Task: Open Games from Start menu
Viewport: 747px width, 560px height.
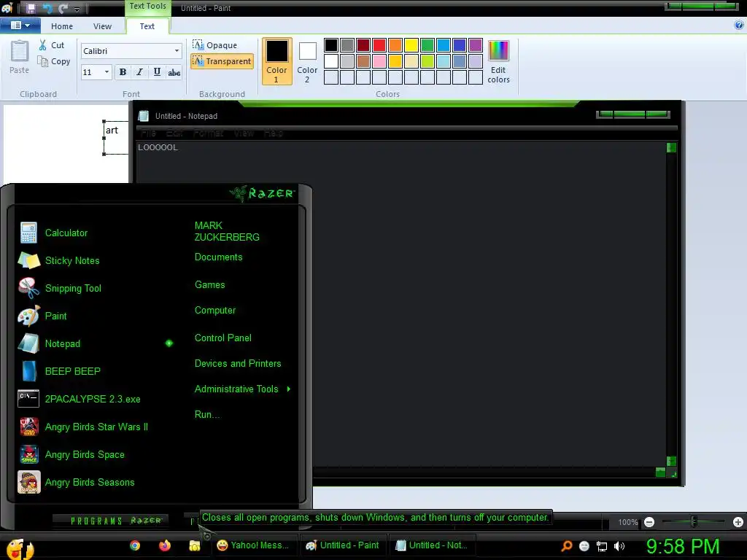Action: tap(209, 285)
